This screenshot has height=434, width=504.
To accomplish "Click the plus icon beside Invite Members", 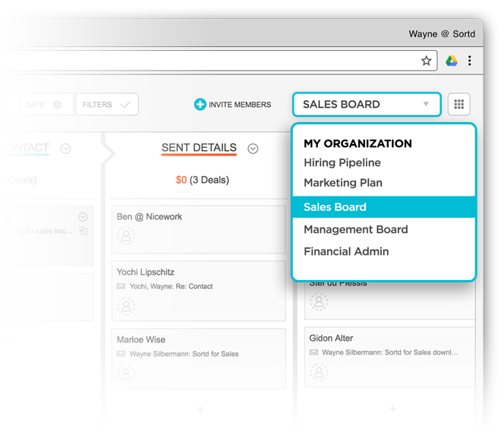I will coord(200,105).
